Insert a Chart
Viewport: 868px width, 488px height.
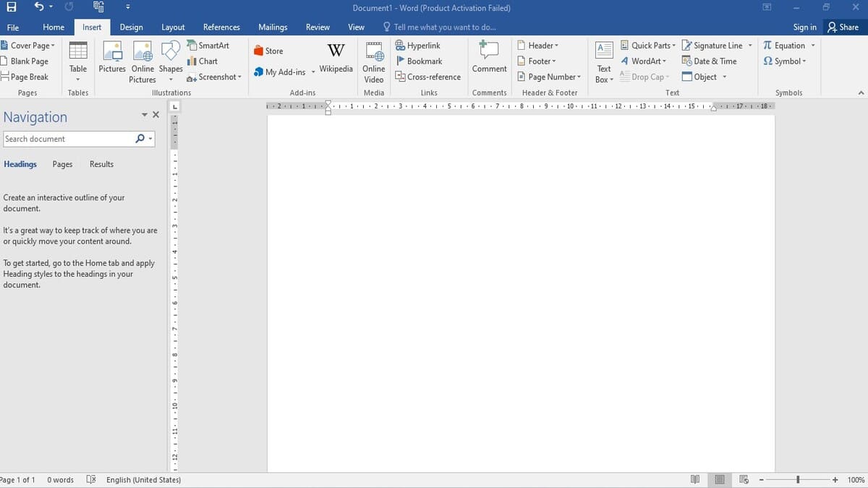coord(203,61)
